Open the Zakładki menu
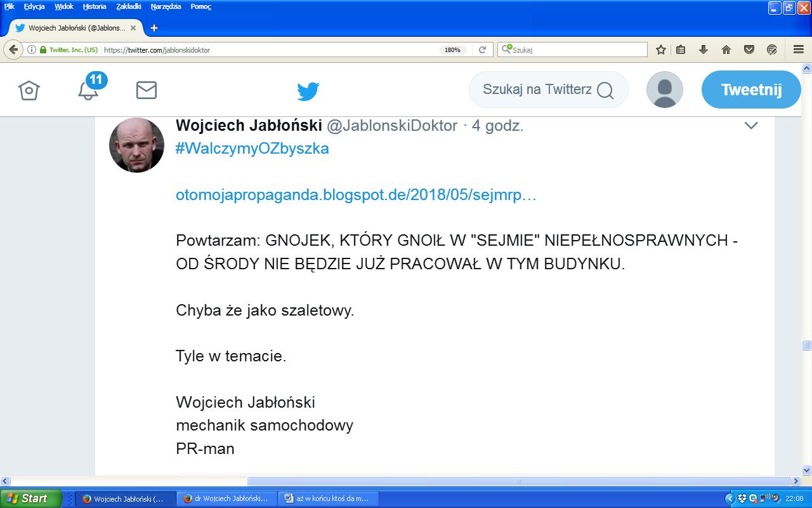812x508 pixels. point(129,6)
